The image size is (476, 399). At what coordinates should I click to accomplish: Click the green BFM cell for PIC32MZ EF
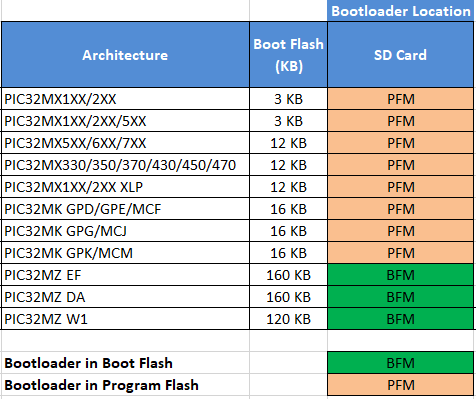pyautogui.click(x=400, y=275)
